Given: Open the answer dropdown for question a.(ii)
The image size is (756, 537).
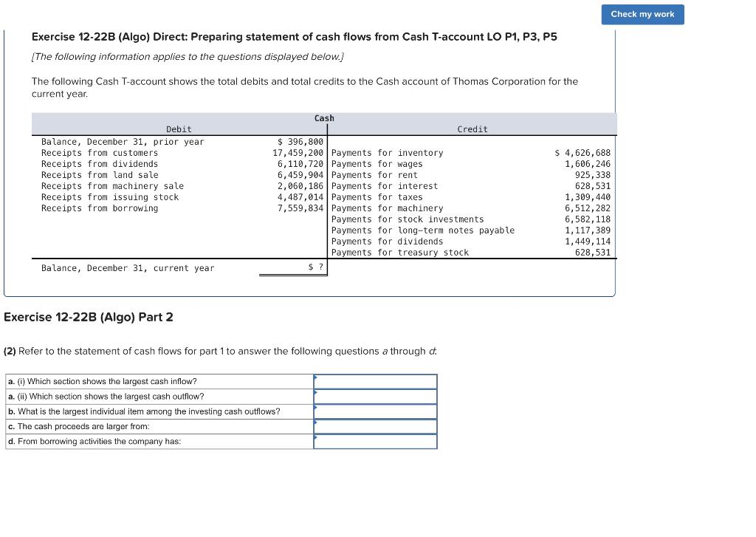Looking at the screenshot, I should tap(375, 397).
